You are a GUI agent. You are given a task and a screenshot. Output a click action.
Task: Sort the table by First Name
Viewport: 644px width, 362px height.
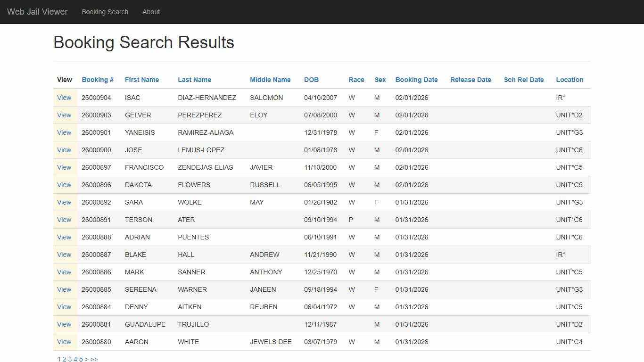141,80
